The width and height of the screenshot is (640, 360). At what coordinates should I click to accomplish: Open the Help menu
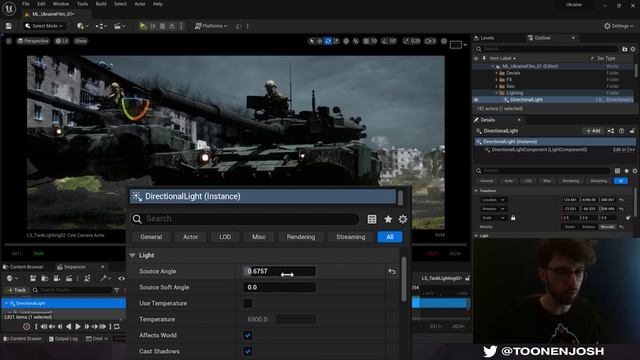tap(158, 4)
